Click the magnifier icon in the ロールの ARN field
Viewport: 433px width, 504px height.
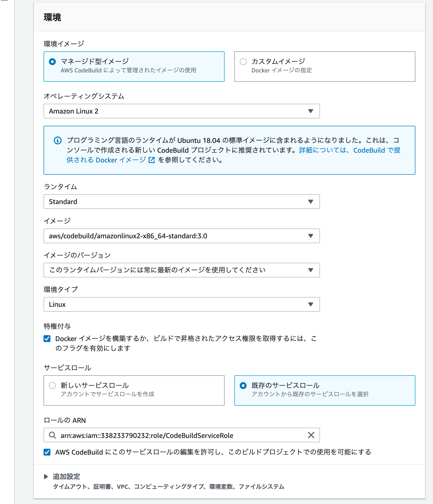click(52, 435)
